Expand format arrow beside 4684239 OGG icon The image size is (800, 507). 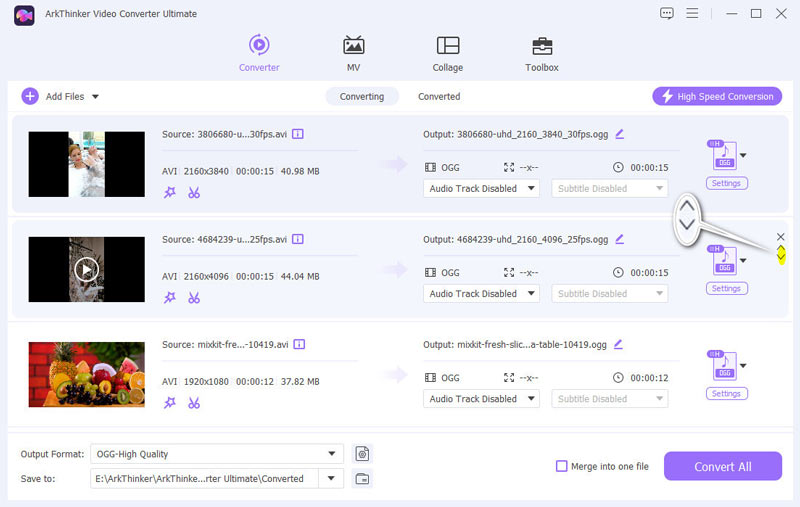743,261
